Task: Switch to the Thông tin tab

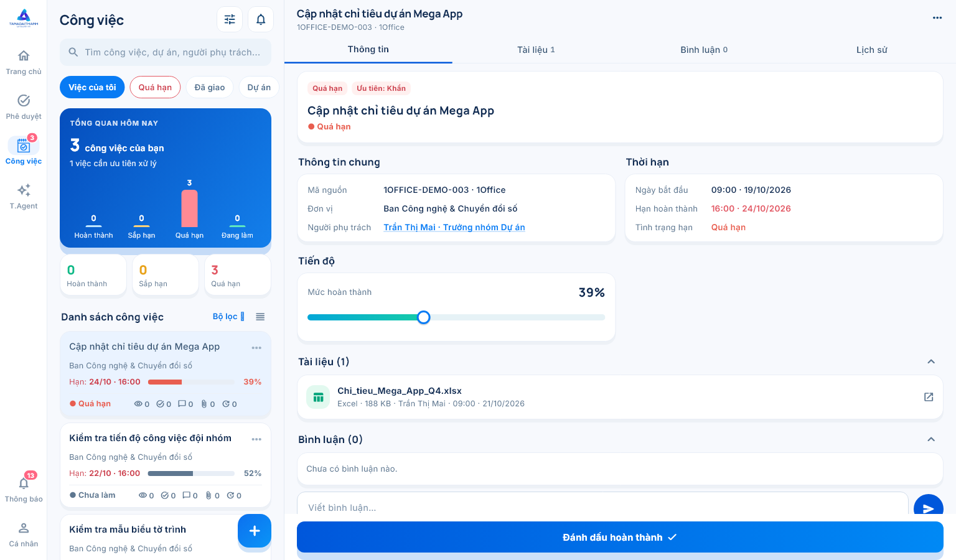Action: click(368, 50)
